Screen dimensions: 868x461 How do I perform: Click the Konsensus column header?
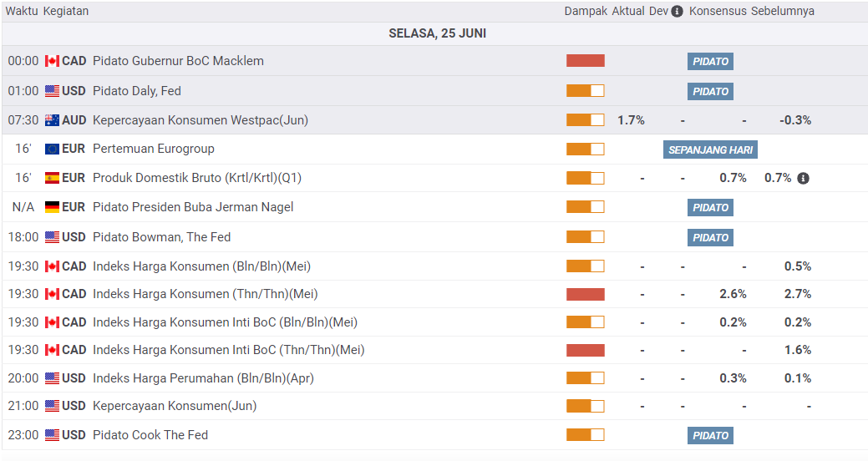(718, 12)
